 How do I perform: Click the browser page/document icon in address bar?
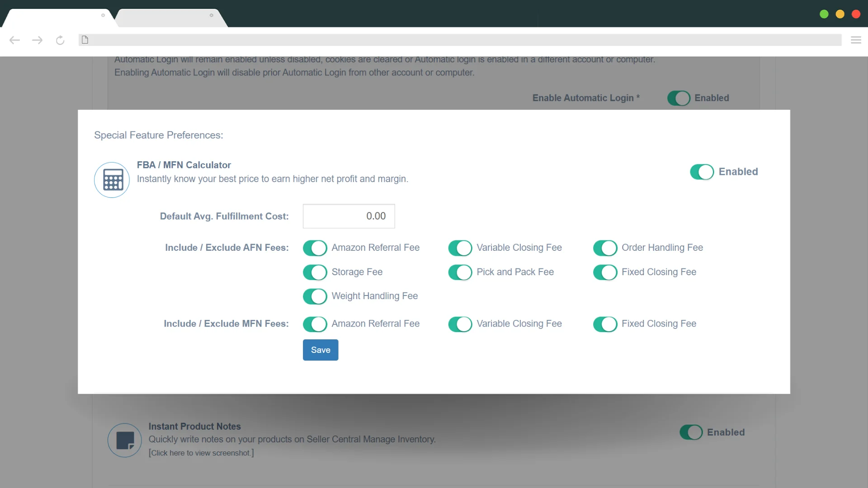pyautogui.click(x=85, y=40)
